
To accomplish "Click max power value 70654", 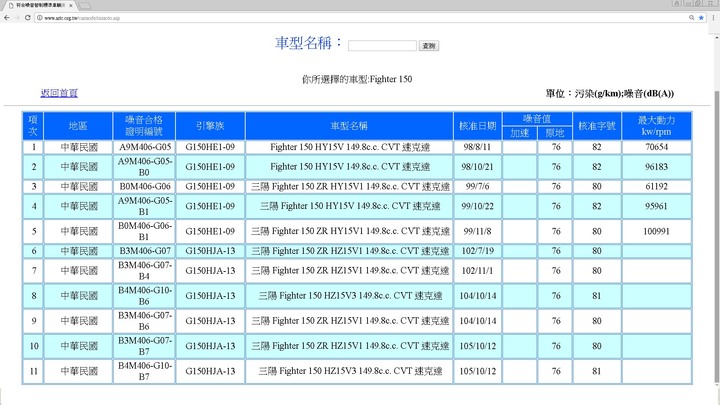I will click(656, 147).
